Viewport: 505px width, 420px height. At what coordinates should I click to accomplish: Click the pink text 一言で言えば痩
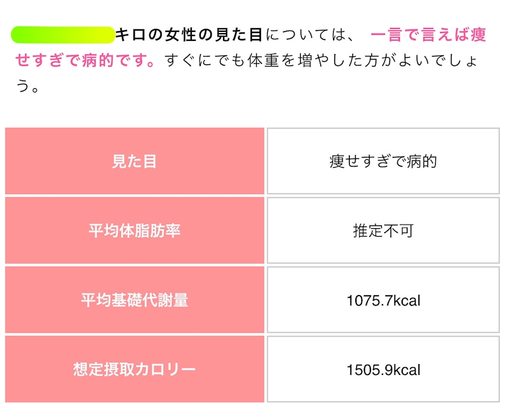pyautogui.click(x=428, y=35)
